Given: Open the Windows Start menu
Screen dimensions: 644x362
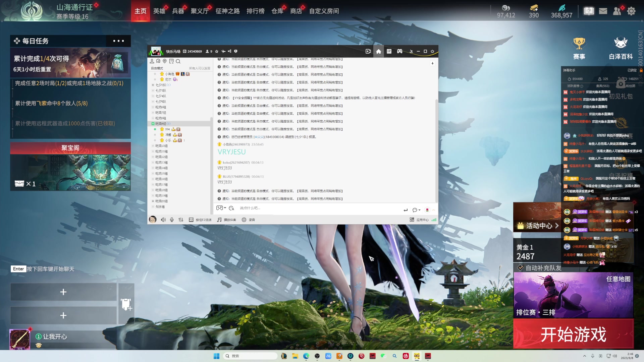Looking at the screenshot, I should point(217,356).
